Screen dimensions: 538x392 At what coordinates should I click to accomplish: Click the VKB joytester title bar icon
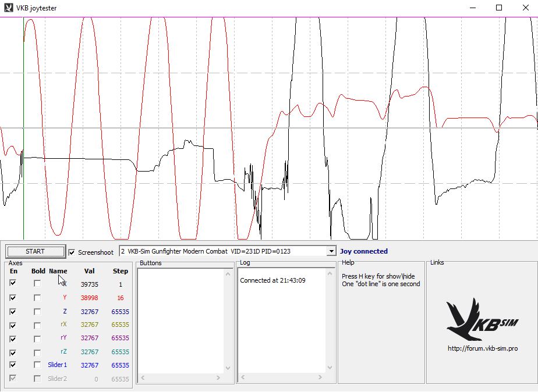pyautogui.click(x=8, y=8)
